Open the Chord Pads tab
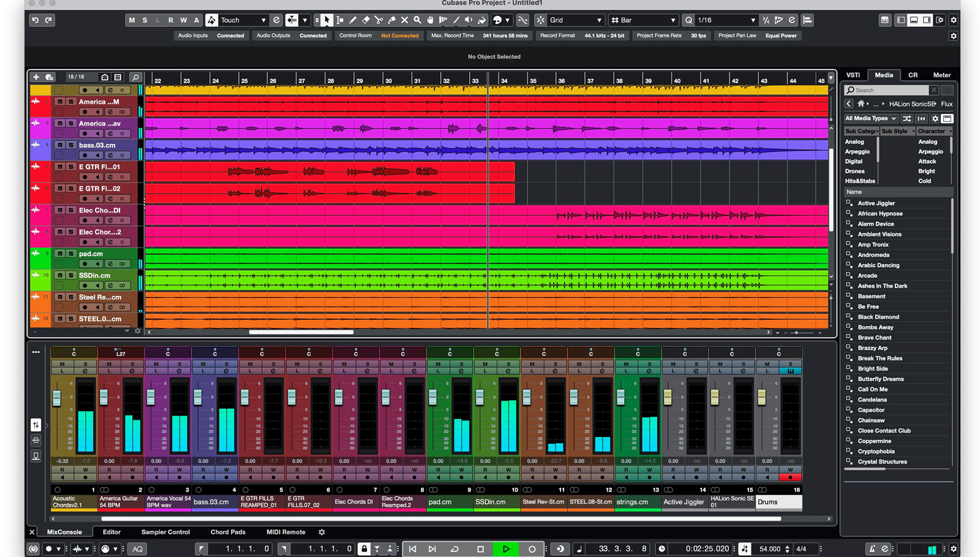This screenshot has width=980, height=557. click(x=228, y=532)
